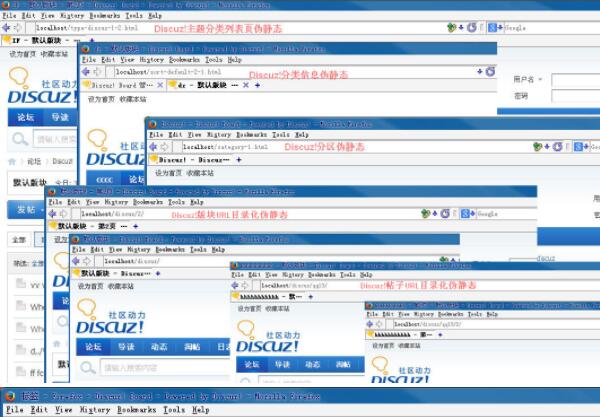Open the History menu in the category-1.html window
The width and height of the screenshot is (600, 417).
[218, 135]
